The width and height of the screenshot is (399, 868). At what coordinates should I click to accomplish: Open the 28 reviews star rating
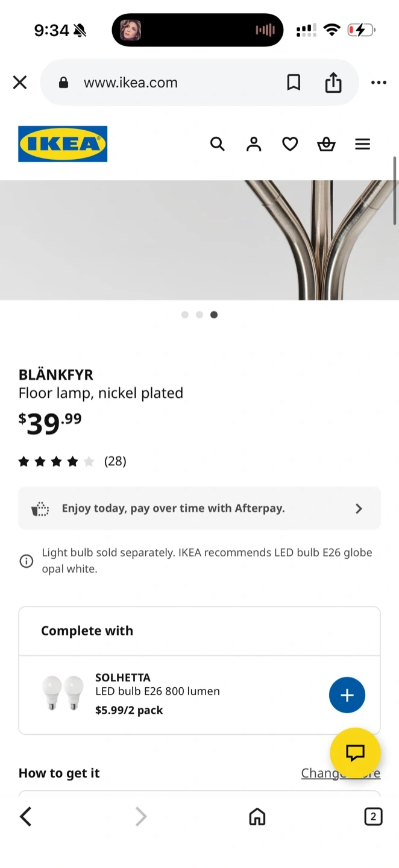tap(72, 462)
